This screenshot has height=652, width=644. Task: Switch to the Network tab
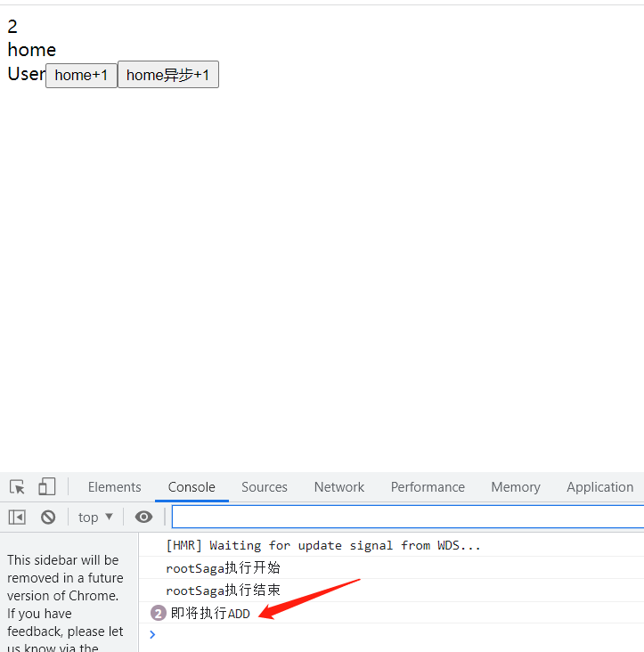pos(339,487)
